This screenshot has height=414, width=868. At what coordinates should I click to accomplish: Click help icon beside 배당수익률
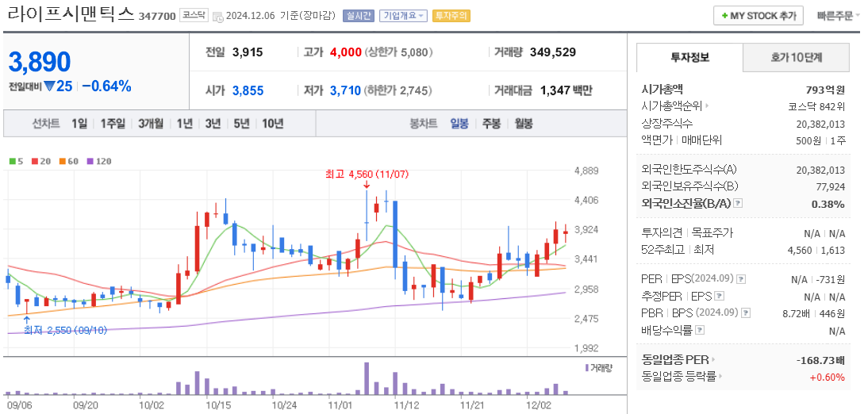(x=700, y=330)
